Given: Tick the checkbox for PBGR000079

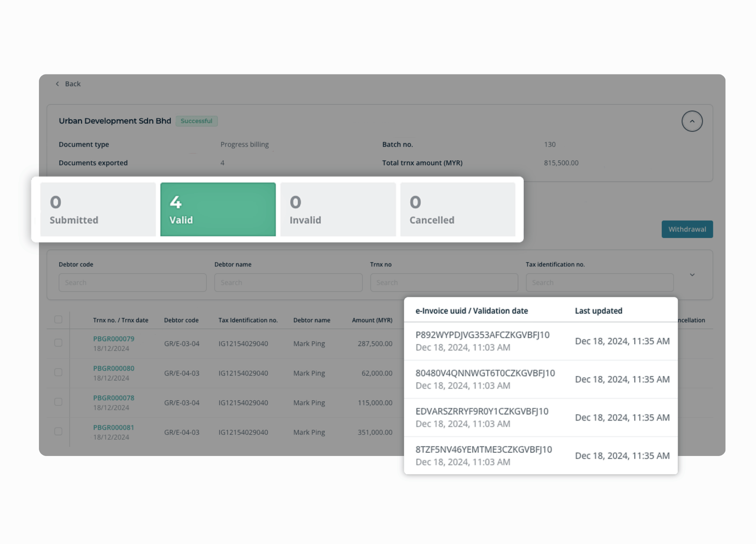Looking at the screenshot, I should 58,343.
